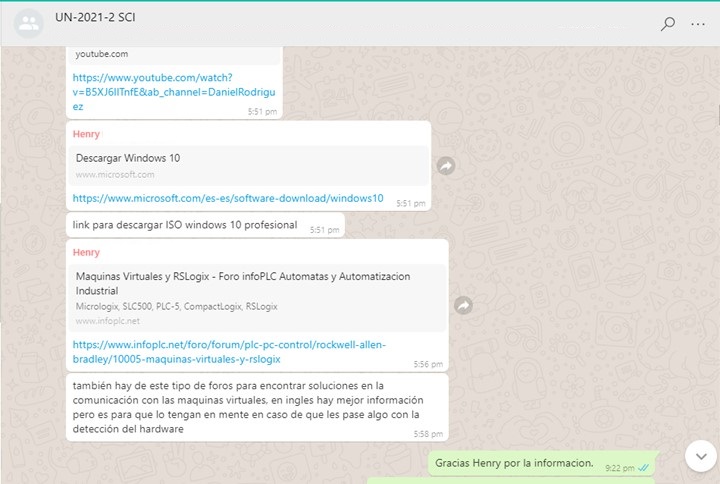Open the three-dot chat menu
The height and width of the screenshot is (484, 720).
[x=698, y=24]
